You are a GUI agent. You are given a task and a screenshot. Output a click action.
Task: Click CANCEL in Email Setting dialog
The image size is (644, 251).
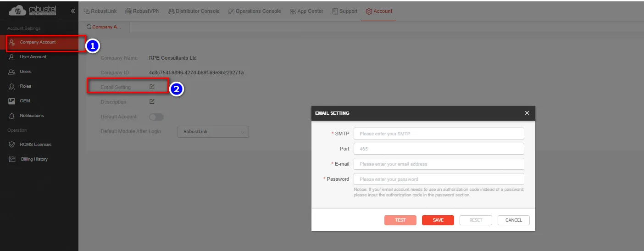point(513,220)
